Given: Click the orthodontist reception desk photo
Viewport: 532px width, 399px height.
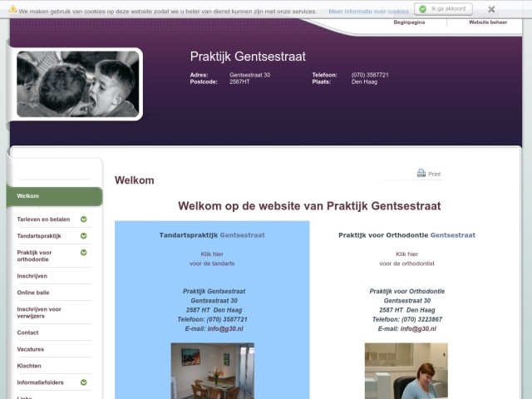Looking at the screenshot, I should (x=406, y=370).
